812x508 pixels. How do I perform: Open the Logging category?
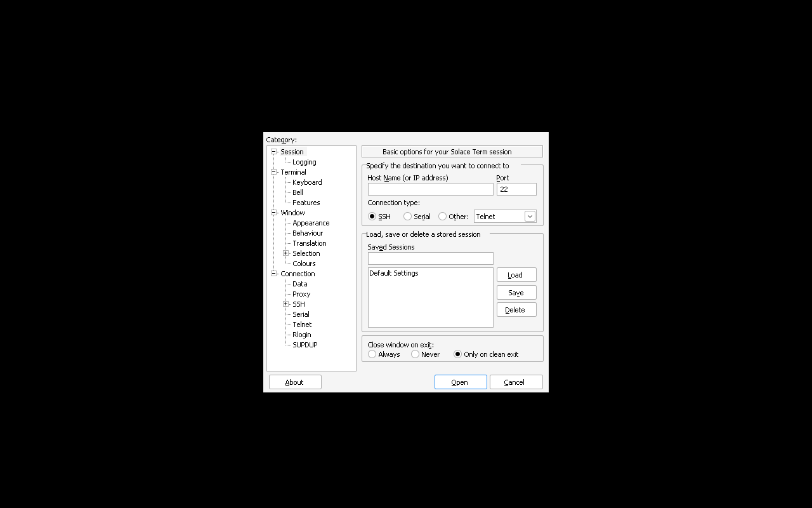pos(304,162)
